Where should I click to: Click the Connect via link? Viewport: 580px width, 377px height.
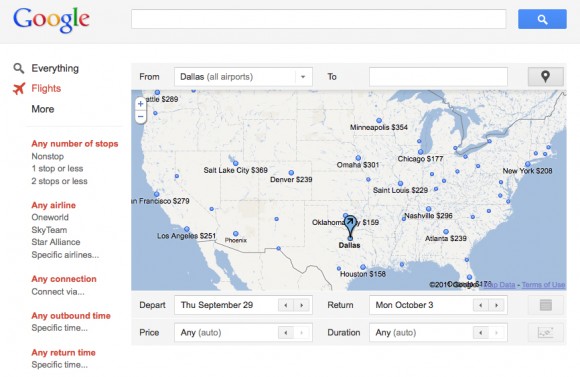click(58, 292)
